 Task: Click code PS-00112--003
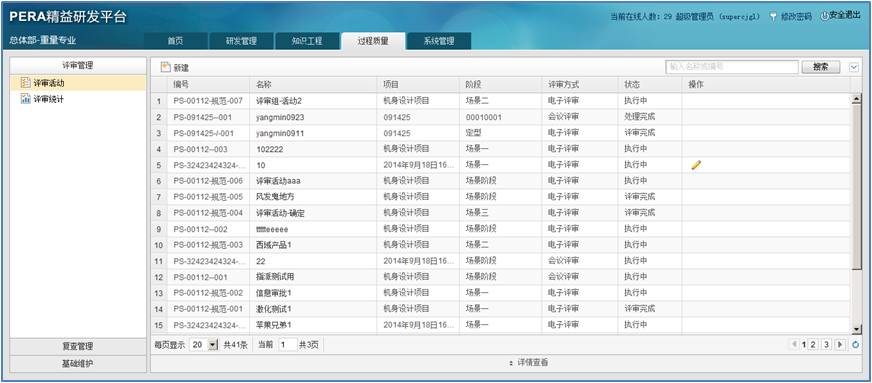click(200, 149)
